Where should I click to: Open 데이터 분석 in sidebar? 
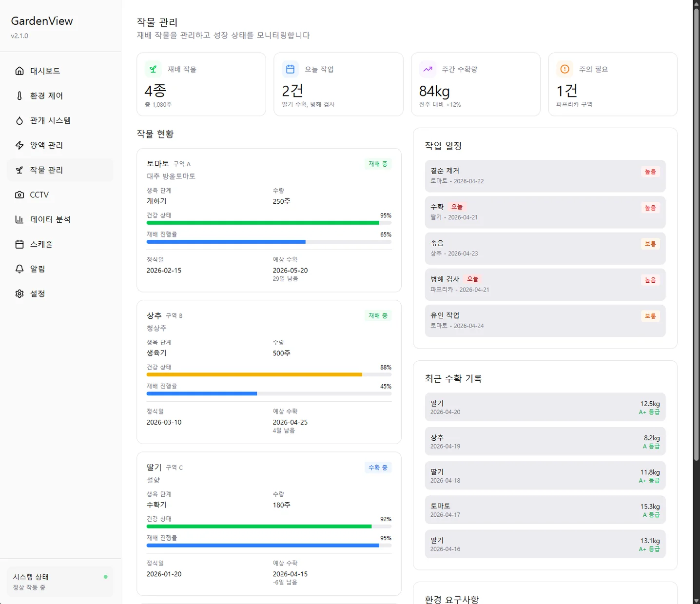point(60,219)
